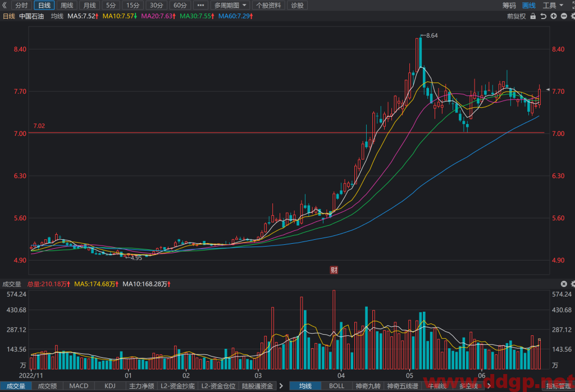The height and width of the screenshot is (392, 575).
Task: Switch to MACD indicator
Action: 79,386
